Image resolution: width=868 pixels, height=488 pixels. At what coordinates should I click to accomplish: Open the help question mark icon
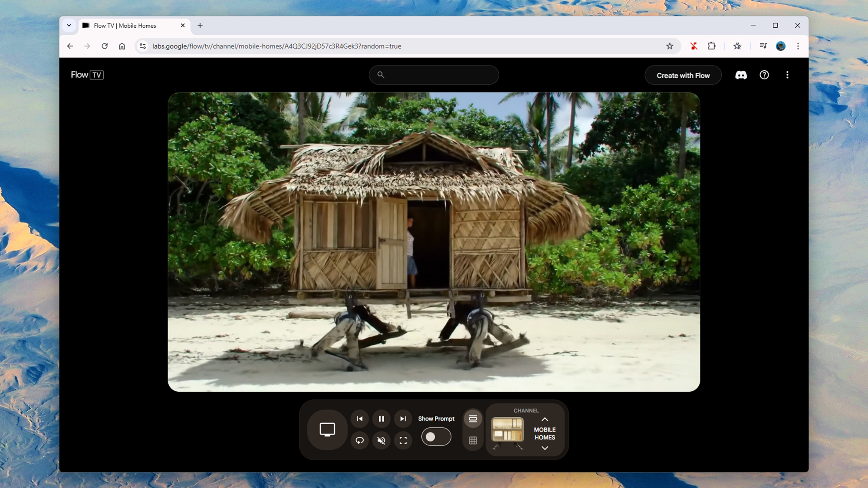coord(764,75)
